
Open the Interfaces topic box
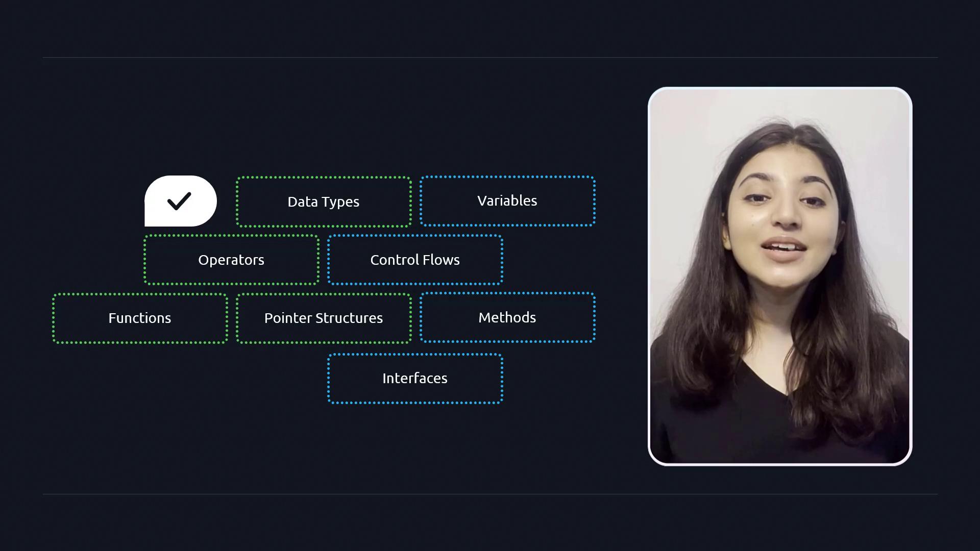pyautogui.click(x=415, y=378)
